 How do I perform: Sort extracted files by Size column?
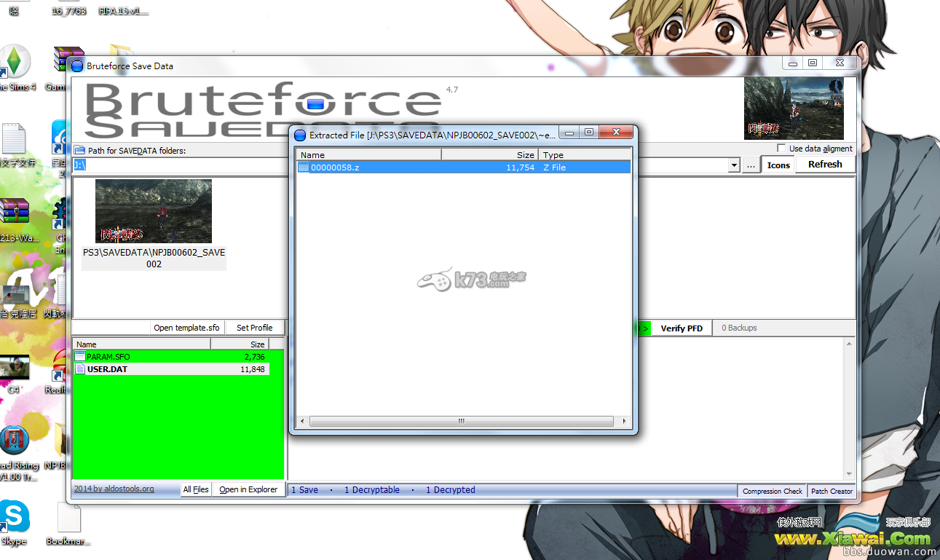[490, 155]
